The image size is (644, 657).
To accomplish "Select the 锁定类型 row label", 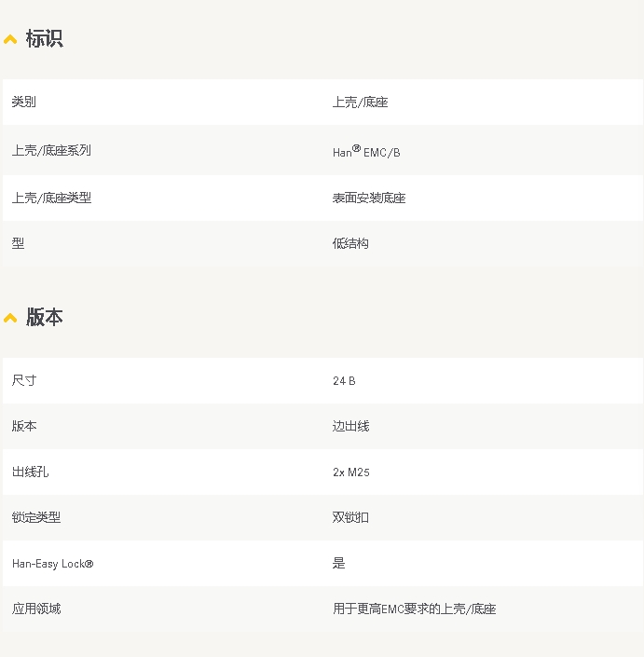I will (36, 517).
